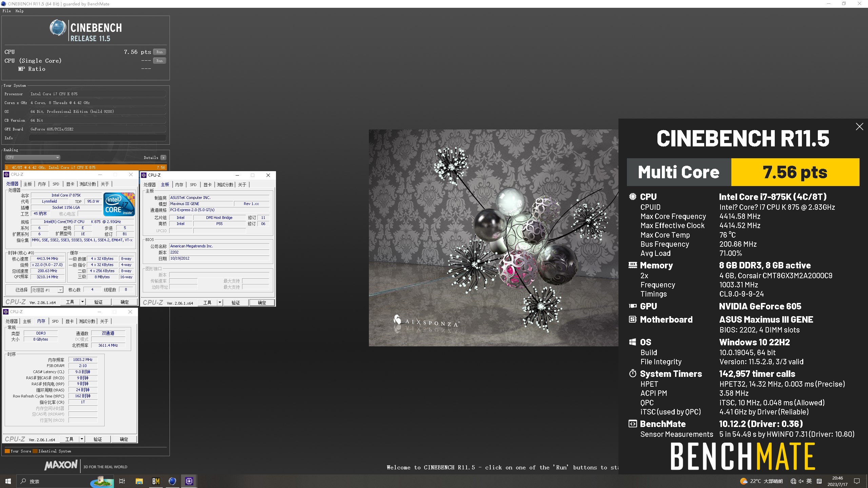
Task: Click the MAXON logo at bottom
Action: (61, 465)
